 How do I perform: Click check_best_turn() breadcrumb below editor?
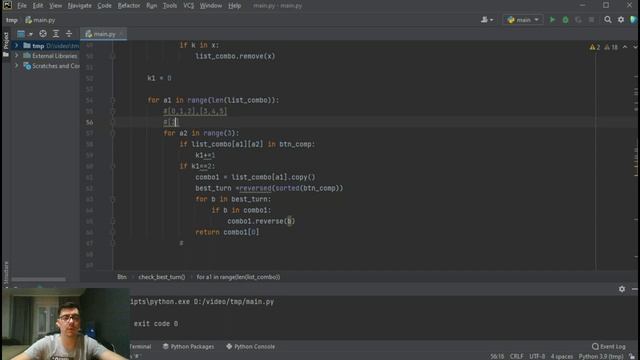[162, 277]
